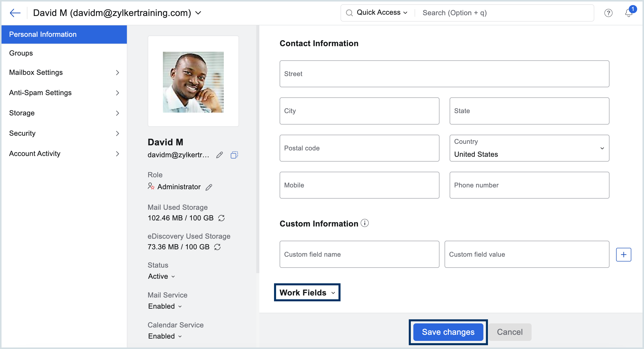Open the notifications bell

click(x=629, y=13)
